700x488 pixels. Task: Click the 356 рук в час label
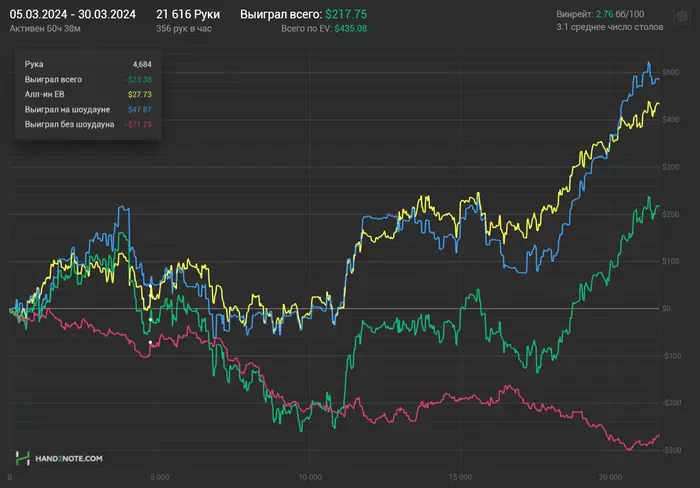[x=185, y=29]
